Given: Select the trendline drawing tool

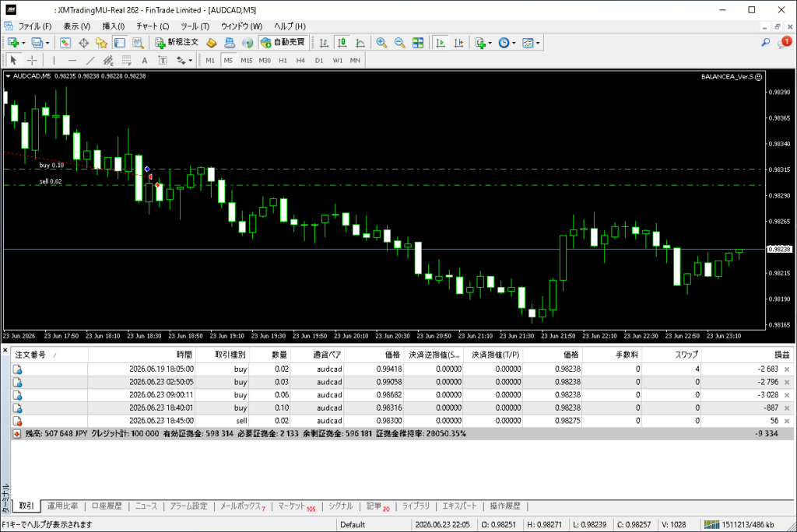Looking at the screenshot, I should point(90,61).
